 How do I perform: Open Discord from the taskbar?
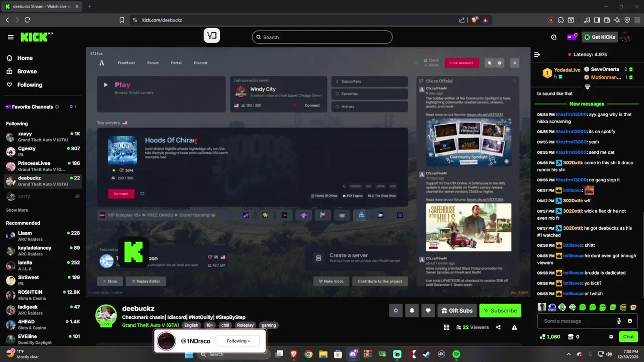(x=353, y=354)
